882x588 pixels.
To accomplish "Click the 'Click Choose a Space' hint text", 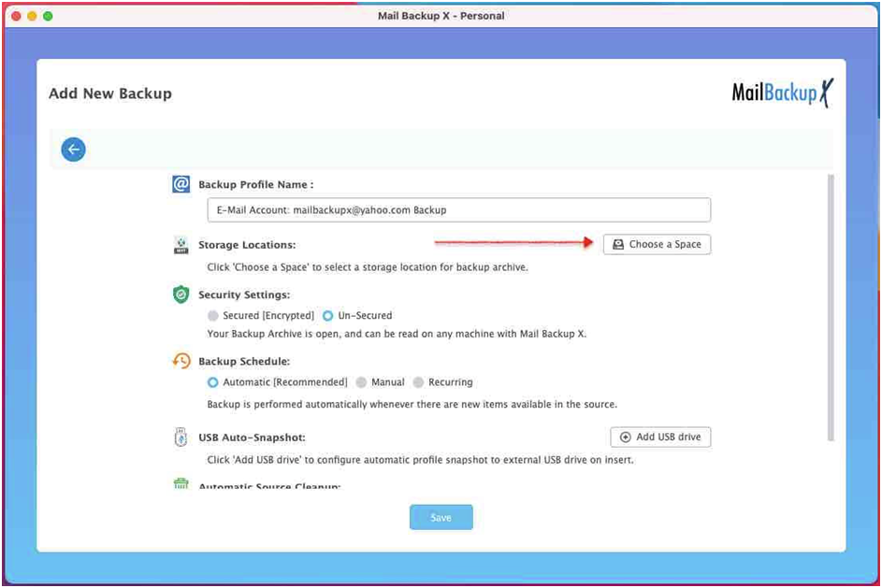I will (x=368, y=267).
